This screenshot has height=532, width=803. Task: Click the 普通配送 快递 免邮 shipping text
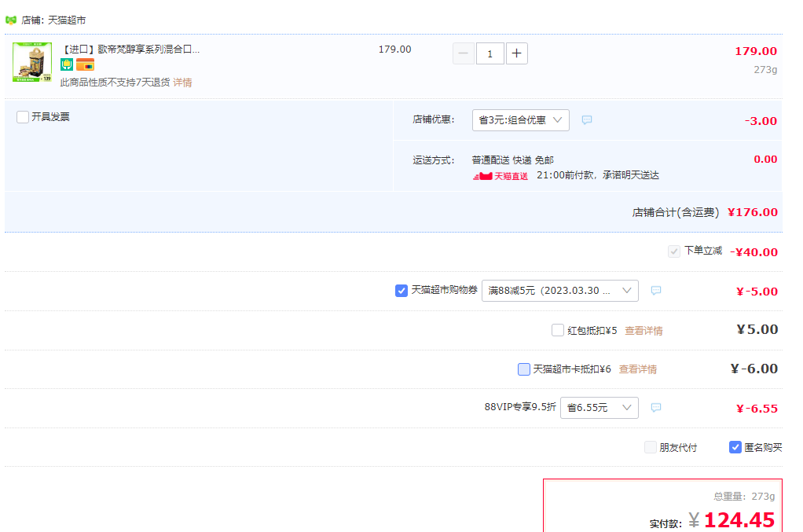pyautogui.click(x=512, y=160)
